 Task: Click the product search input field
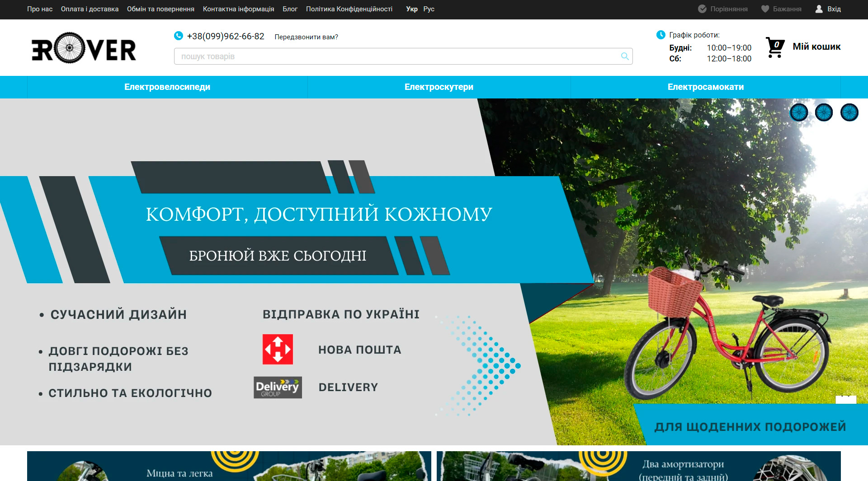[x=398, y=56]
